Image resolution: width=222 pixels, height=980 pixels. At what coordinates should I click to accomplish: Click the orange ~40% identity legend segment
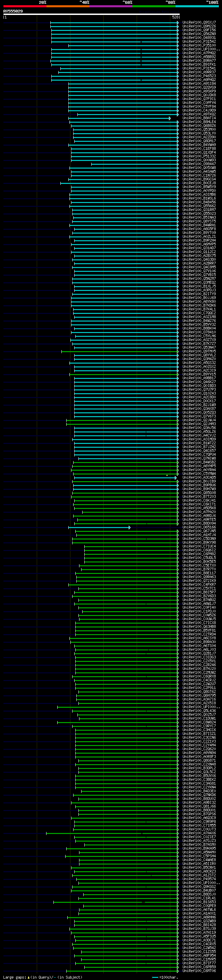coord(68,6)
